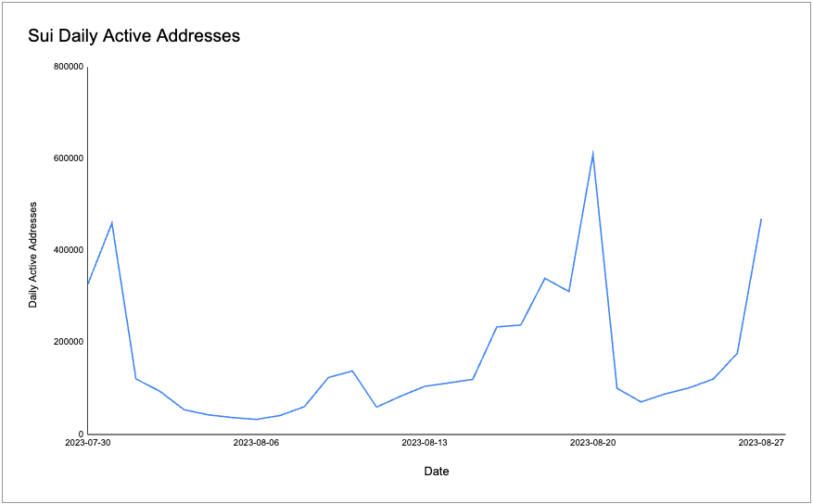Screen dimensions: 813x504
Task: Click the y-axis label 'Daily Active Addresses'
Action: tap(33, 255)
